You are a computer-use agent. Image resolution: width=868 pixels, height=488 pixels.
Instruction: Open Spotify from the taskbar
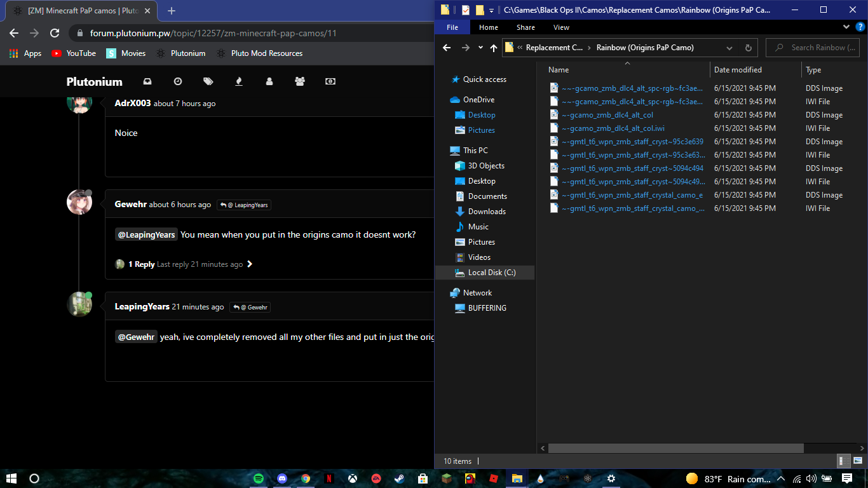(259, 478)
